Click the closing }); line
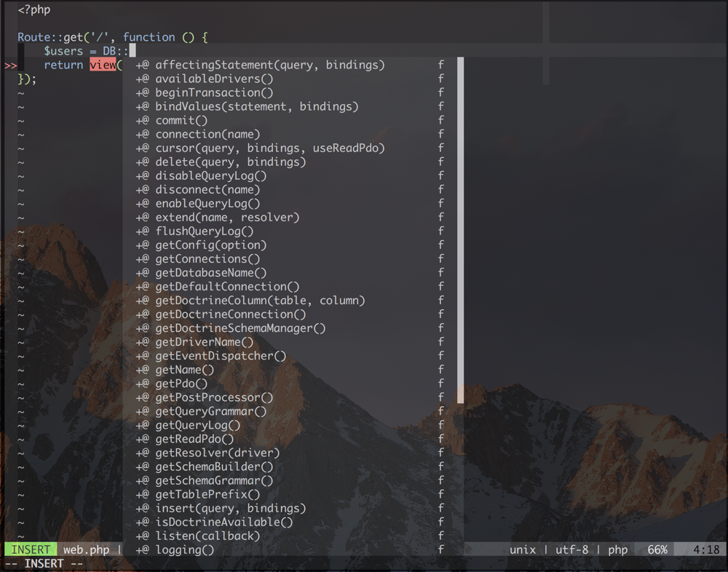Viewport: 728px width, 572px height. point(27,79)
